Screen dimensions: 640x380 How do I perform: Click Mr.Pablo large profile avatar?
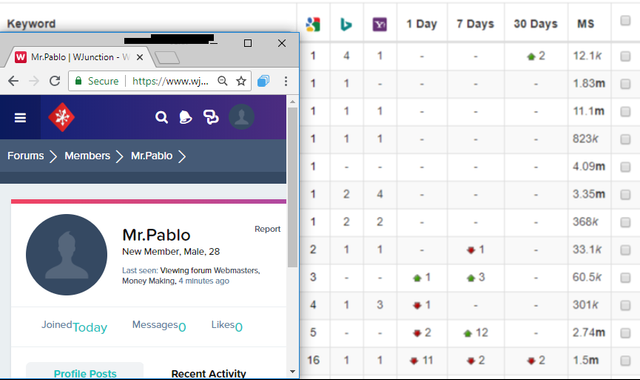pos(67,255)
